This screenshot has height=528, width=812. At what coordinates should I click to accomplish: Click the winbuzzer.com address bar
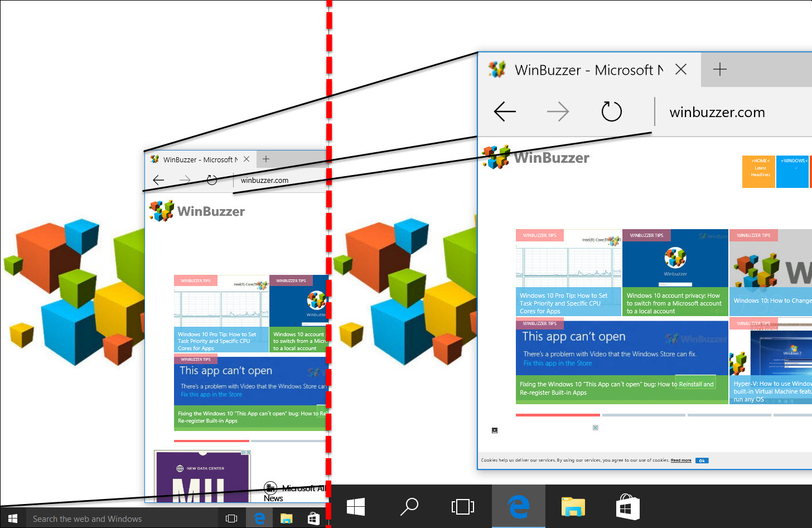717,112
